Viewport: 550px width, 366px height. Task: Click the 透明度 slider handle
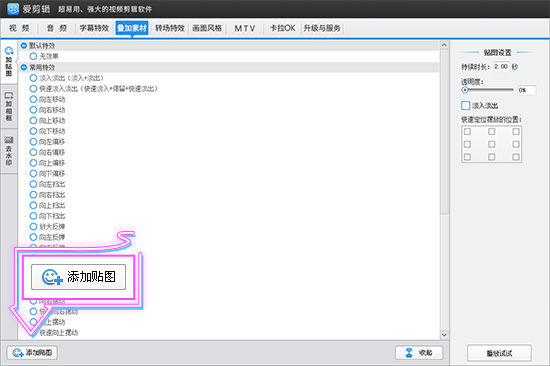[x=465, y=90]
